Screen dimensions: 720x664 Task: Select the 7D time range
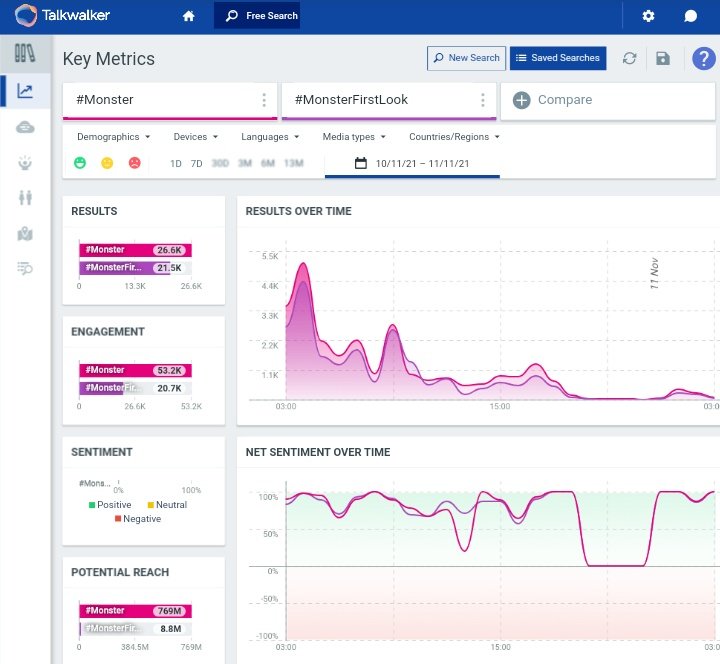pos(197,163)
